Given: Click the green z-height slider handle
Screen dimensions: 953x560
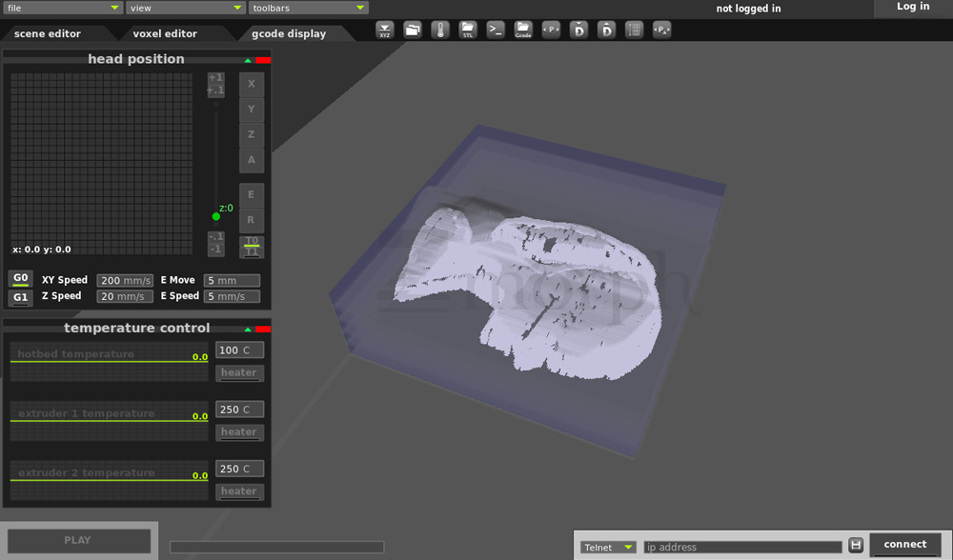Looking at the screenshot, I should [216, 216].
